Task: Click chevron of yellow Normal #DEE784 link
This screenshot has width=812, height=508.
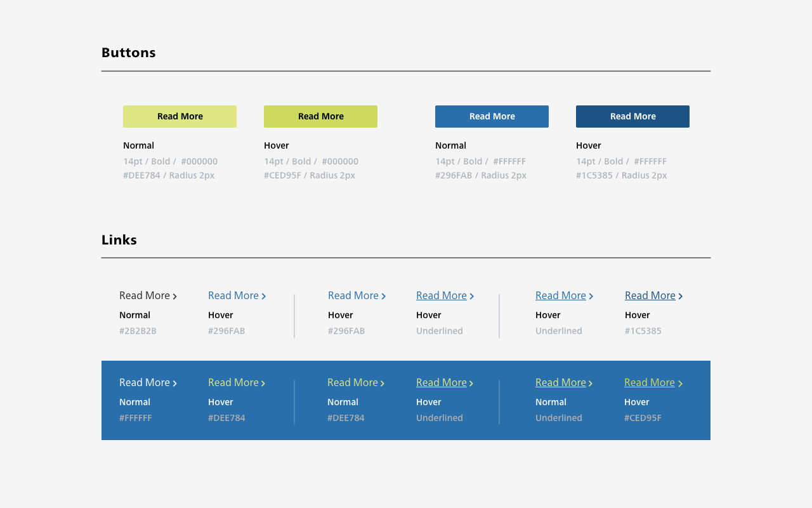Action: [x=383, y=384]
